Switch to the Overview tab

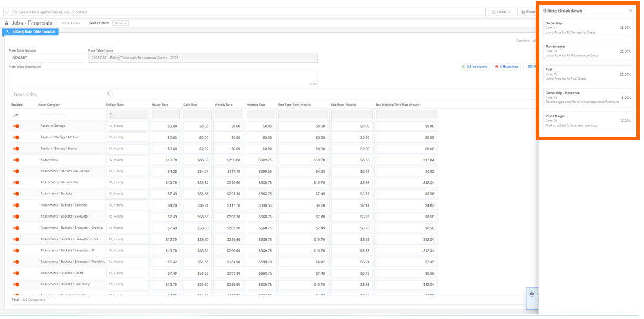tap(522, 41)
